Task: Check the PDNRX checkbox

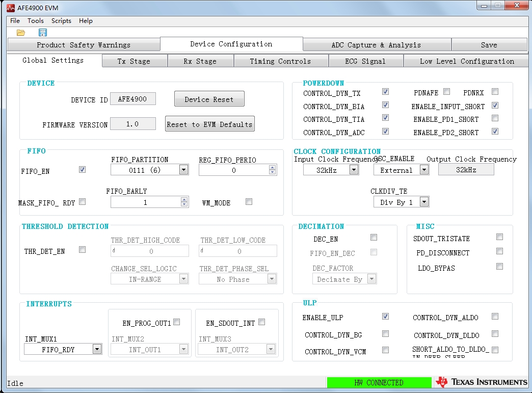Action: (495, 92)
